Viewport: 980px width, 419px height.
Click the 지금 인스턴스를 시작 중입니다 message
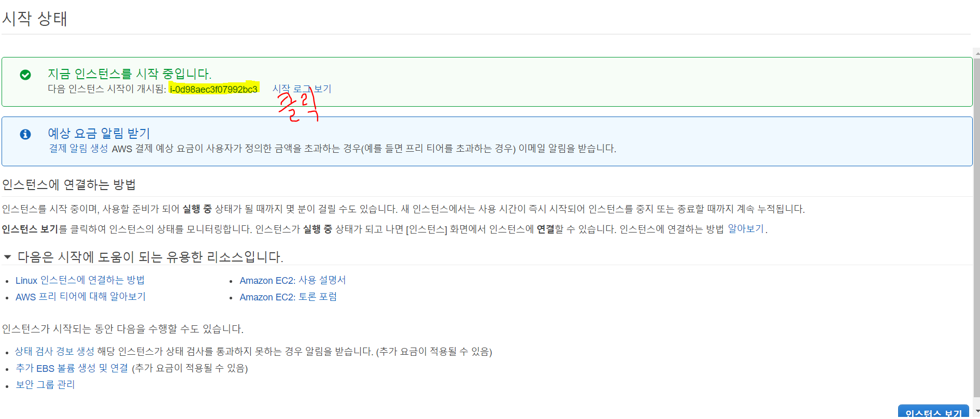[130, 74]
